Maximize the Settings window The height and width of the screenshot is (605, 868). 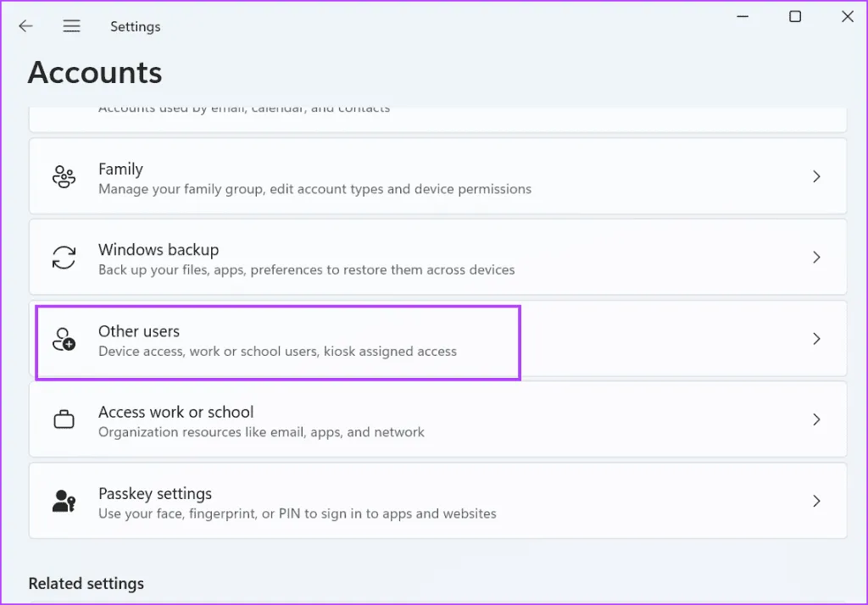point(795,17)
